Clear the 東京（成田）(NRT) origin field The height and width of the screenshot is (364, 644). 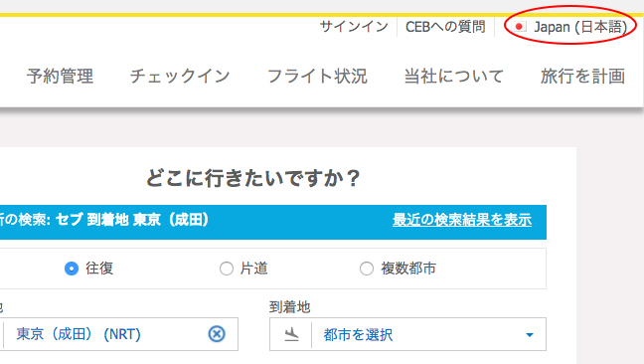(x=217, y=334)
